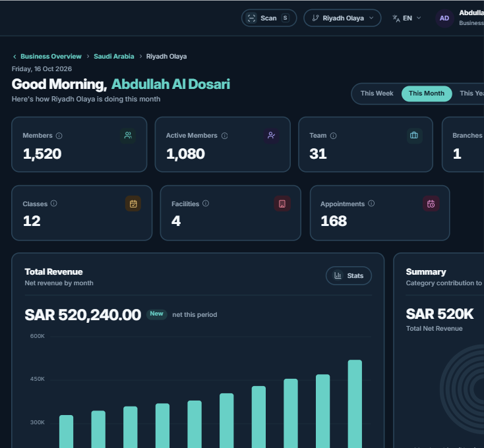The image size is (484, 448).
Task: Click the AD user avatar
Action: 444,18
